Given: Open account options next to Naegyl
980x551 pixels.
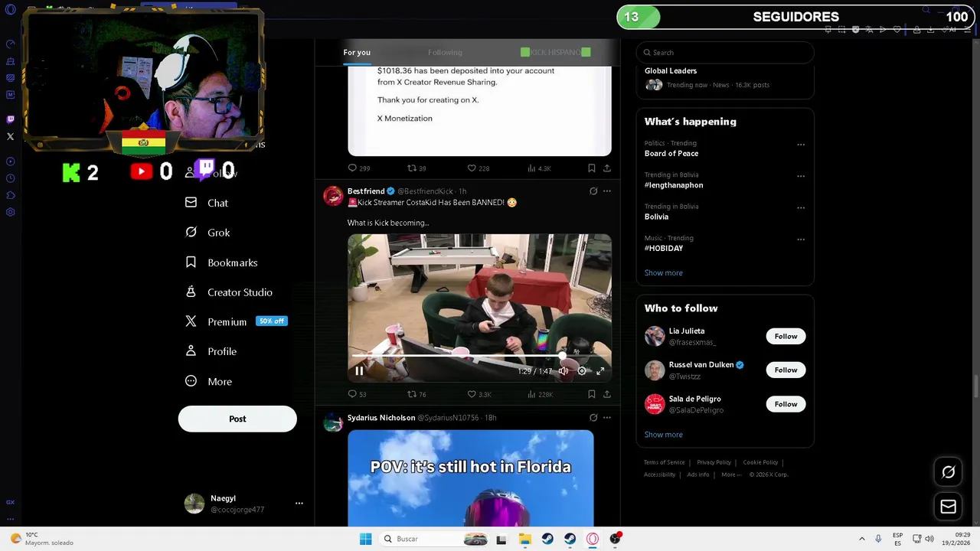Looking at the screenshot, I should (x=299, y=504).
